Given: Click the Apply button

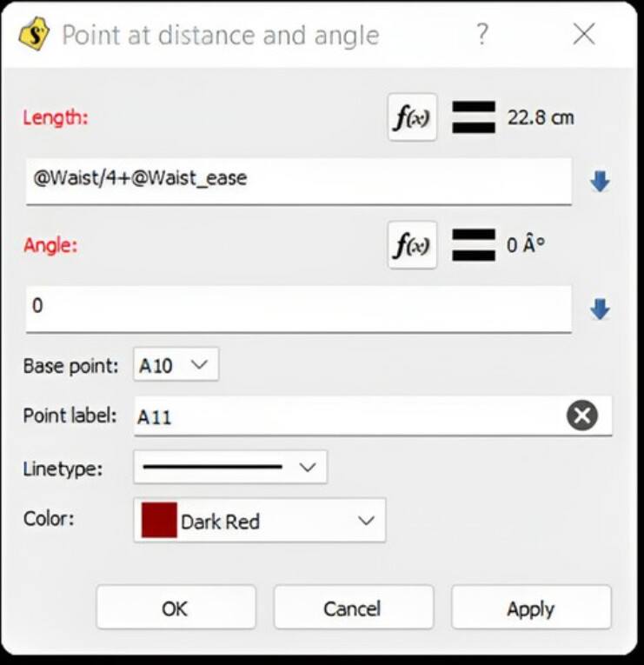Looking at the screenshot, I should 531,608.
